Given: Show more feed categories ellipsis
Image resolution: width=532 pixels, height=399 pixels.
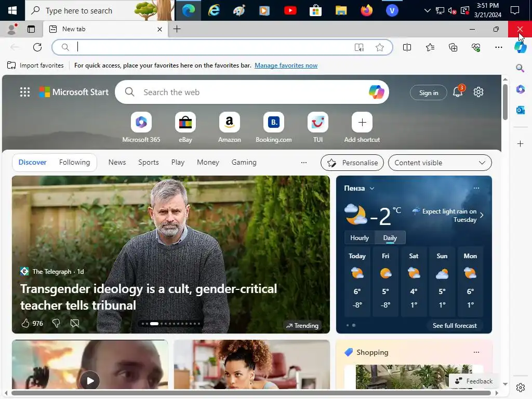Looking at the screenshot, I should click(303, 163).
